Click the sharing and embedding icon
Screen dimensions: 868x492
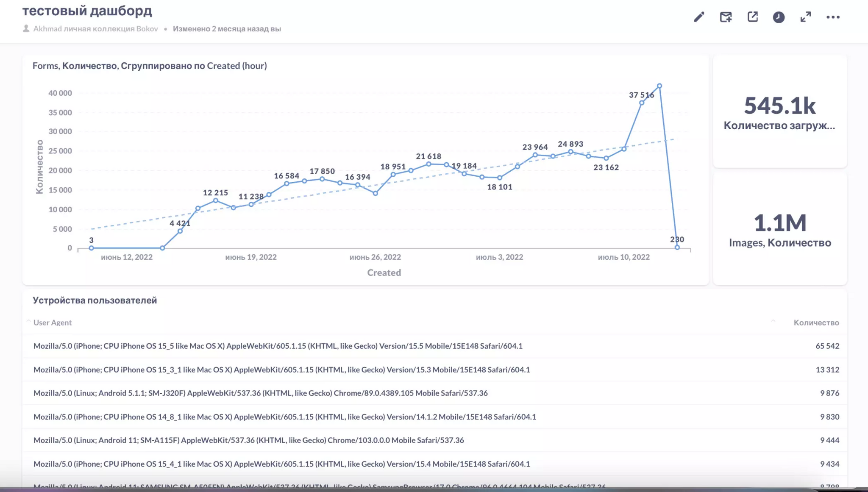pyautogui.click(x=752, y=17)
